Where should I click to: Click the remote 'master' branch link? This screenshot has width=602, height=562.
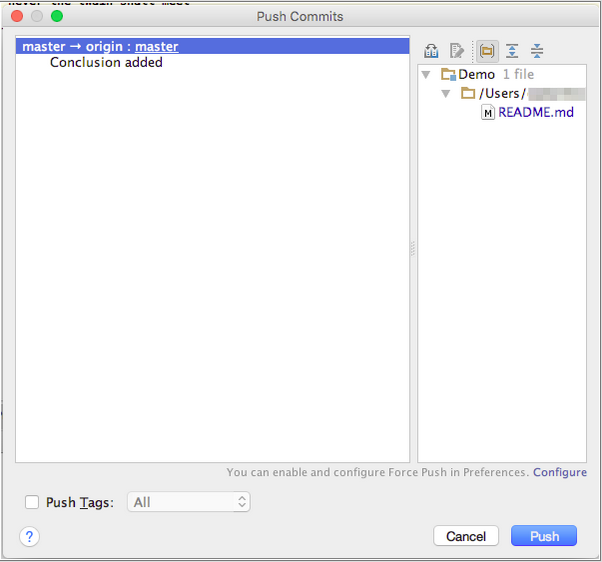(x=157, y=46)
